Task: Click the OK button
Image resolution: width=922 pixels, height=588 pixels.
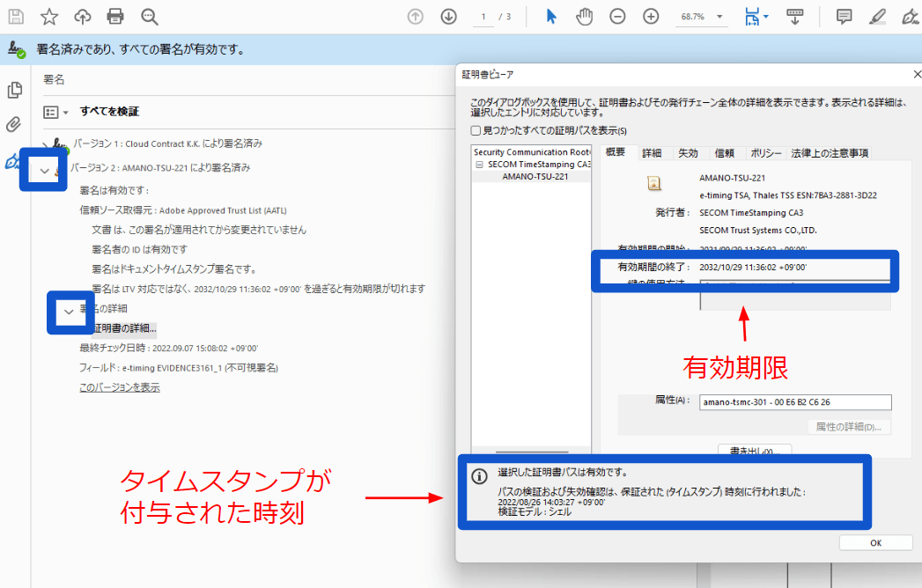Action: coord(875,542)
